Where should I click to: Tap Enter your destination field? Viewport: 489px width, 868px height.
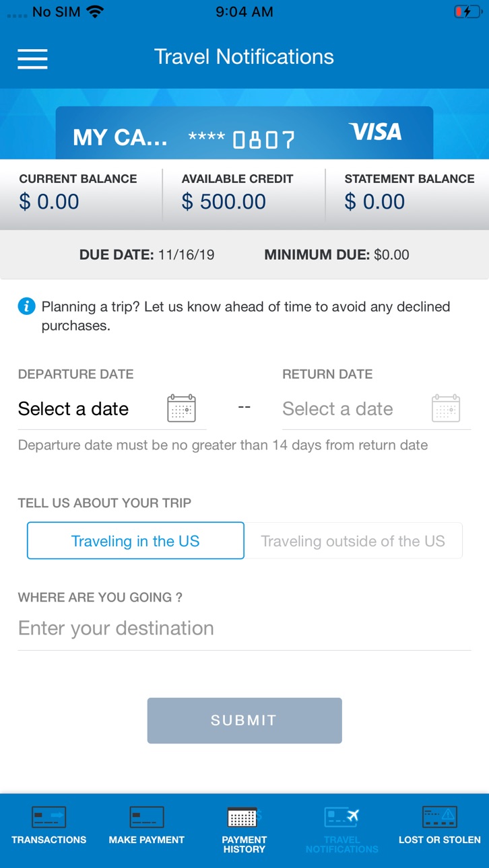click(x=244, y=628)
